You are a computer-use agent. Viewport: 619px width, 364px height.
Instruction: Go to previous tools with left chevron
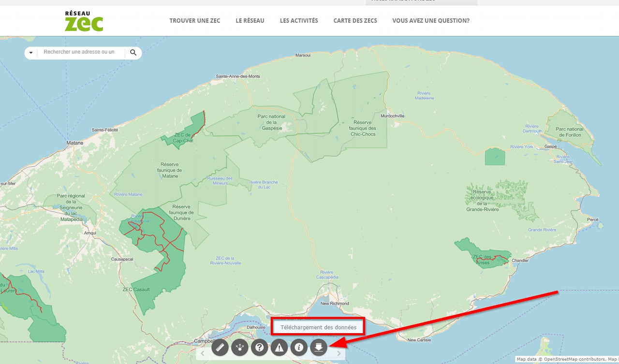[202, 353]
